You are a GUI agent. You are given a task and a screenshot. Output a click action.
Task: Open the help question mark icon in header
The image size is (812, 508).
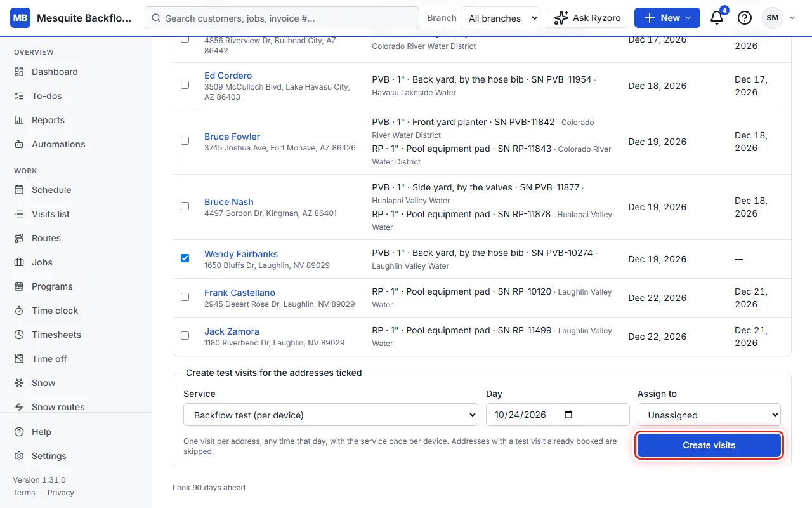click(745, 18)
